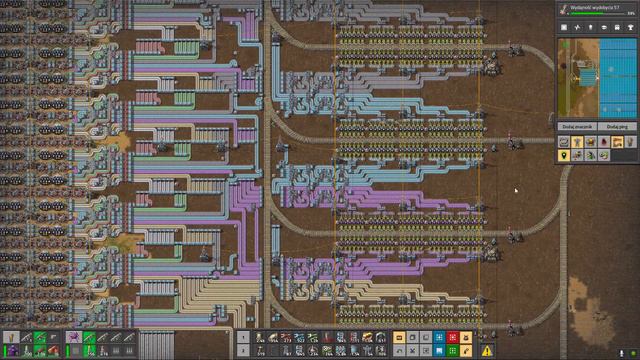Pick the tenth item in quickbar row 1
640x360 pixels.
[x=381, y=337]
